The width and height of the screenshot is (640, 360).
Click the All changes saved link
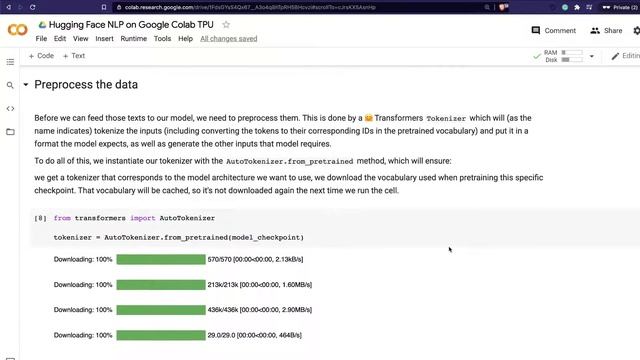(229, 39)
